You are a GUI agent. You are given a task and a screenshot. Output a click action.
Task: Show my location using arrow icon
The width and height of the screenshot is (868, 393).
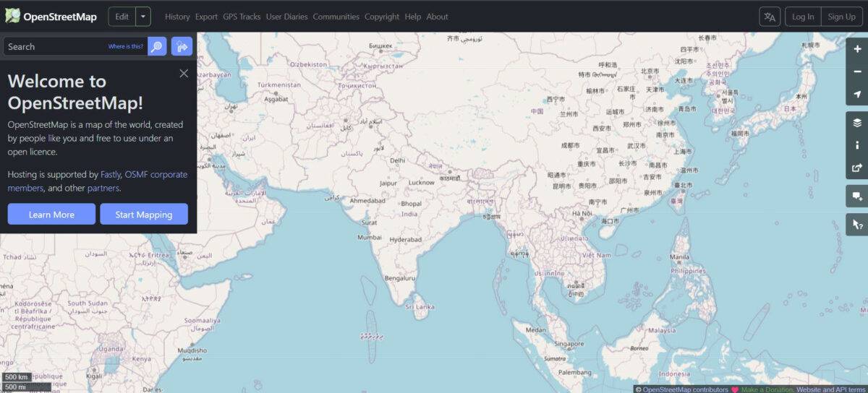coord(857,95)
